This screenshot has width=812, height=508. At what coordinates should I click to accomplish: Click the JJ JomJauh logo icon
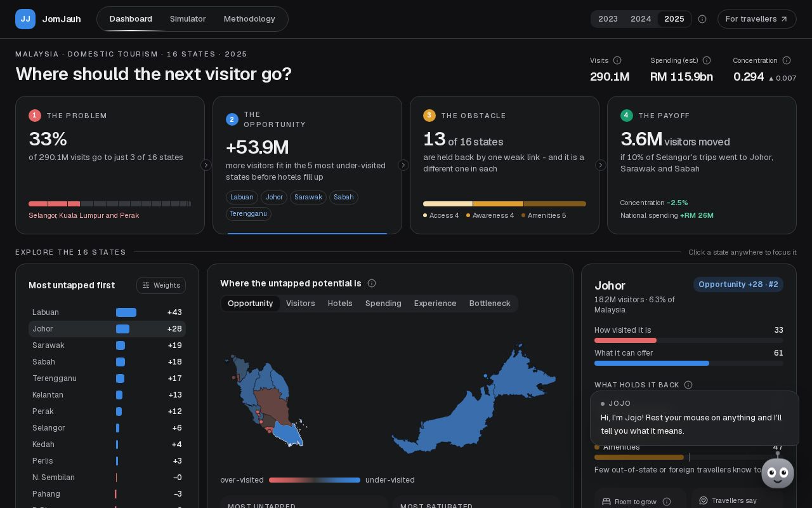coord(25,19)
